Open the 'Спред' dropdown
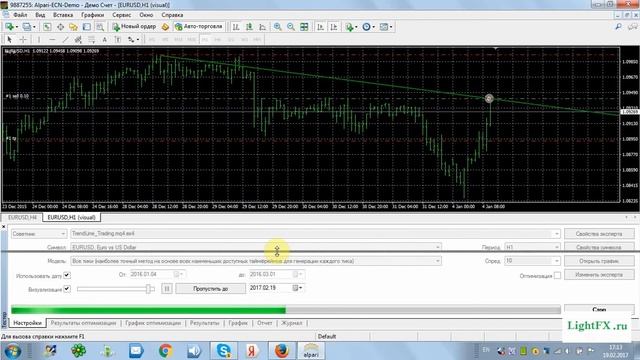This screenshot has width=640, height=360. [x=556, y=261]
